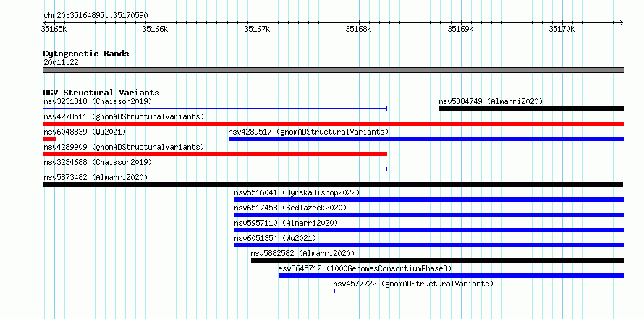644x319 pixels.
Task: Open the nsv4278511 (gnomADStructuralVariants) label
Action: pyautogui.click(x=124, y=116)
